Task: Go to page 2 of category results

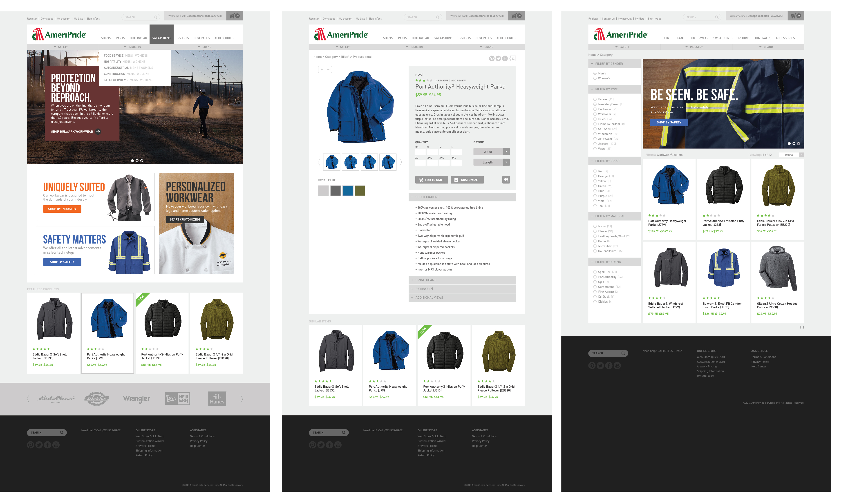Action: [x=803, y=327]
